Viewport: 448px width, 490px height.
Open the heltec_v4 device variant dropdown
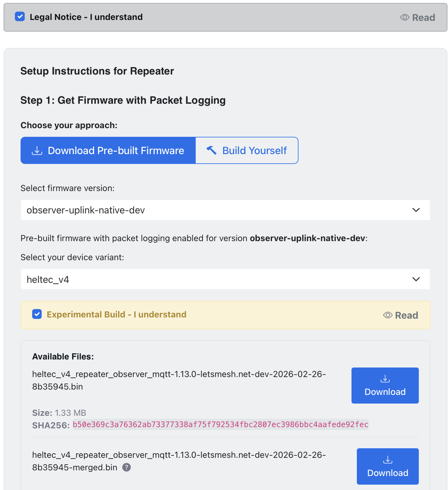[x=225, y=279]
